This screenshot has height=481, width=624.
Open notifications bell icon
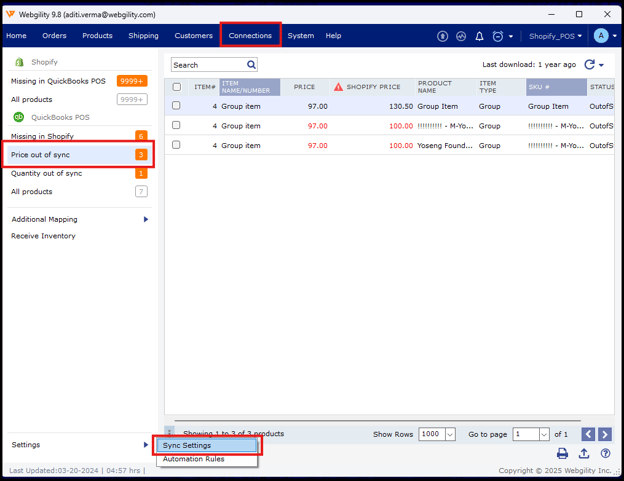[479, 36]
